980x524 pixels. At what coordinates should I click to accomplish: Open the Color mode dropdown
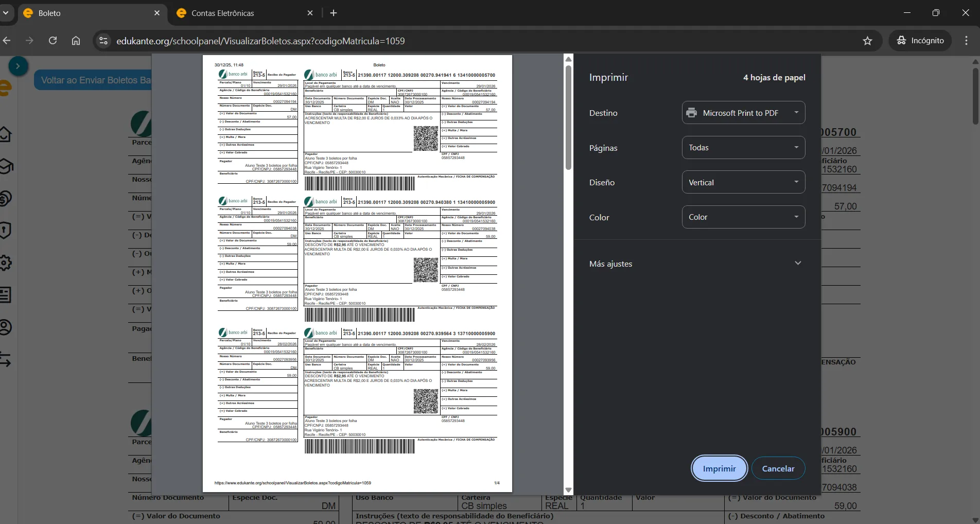pyautogui.click(x=743, y=217)
